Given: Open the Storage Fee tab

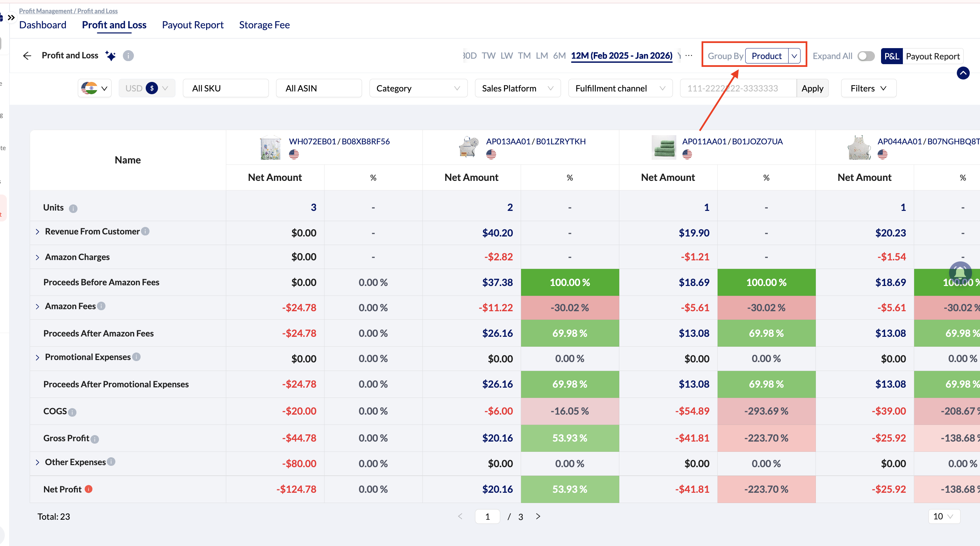Looking at the screenshot, I should (x=264, y=25).
